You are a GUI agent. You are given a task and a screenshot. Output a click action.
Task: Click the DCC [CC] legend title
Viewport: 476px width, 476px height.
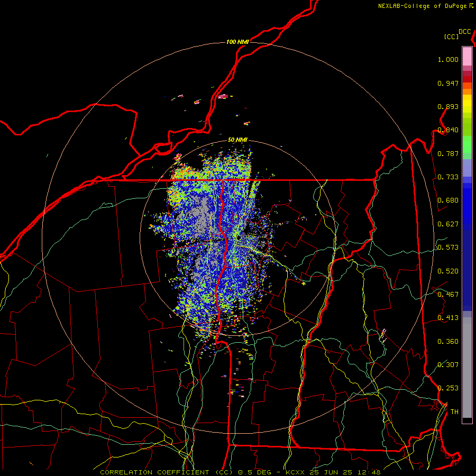point(457,34)
